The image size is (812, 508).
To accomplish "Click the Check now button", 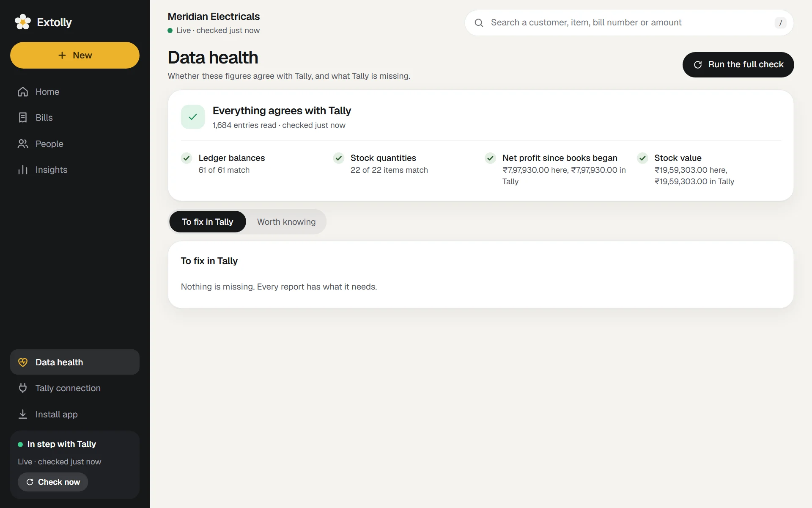I will click(53, 482).
